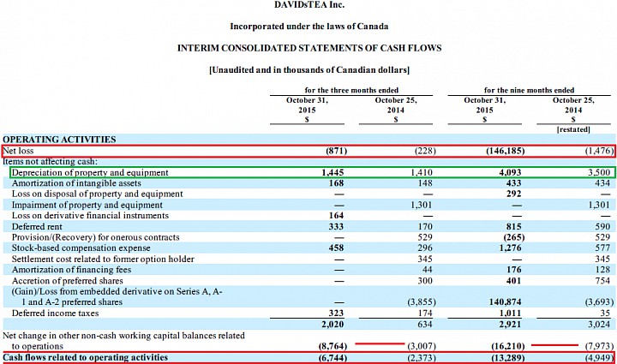Select amortization of intangibles value '434'

pos(602,183)
